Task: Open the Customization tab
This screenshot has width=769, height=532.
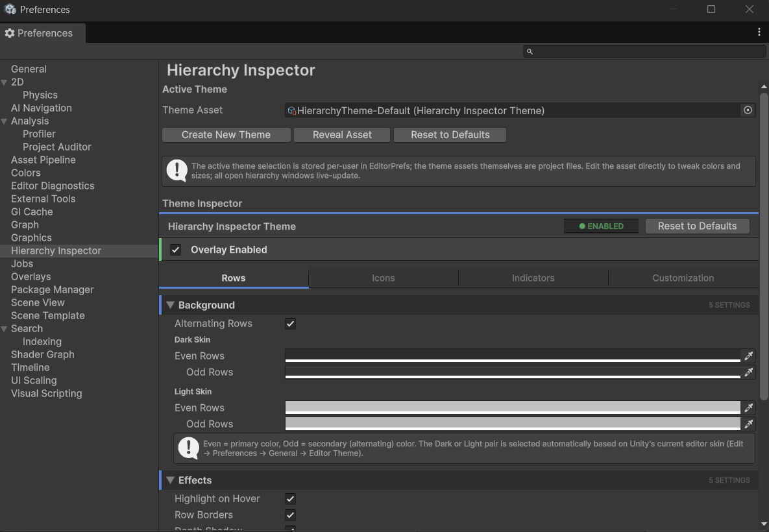Action: 683,278
